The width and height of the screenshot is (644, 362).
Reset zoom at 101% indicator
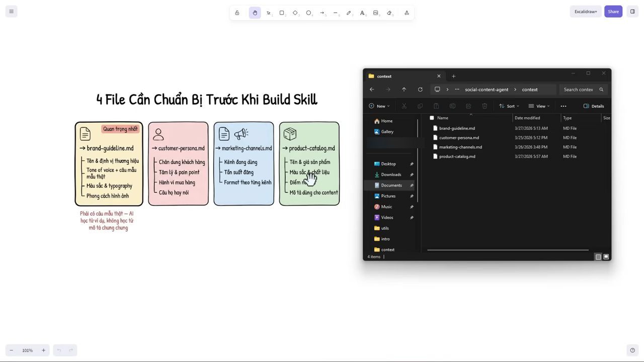click(27, 350)
